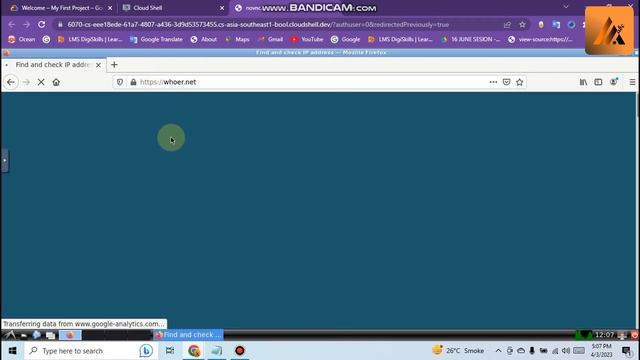Viewport: 640px width, 360px height.
Task: Click the padlock site info icon in Firefox
Action: pos(133,82)
